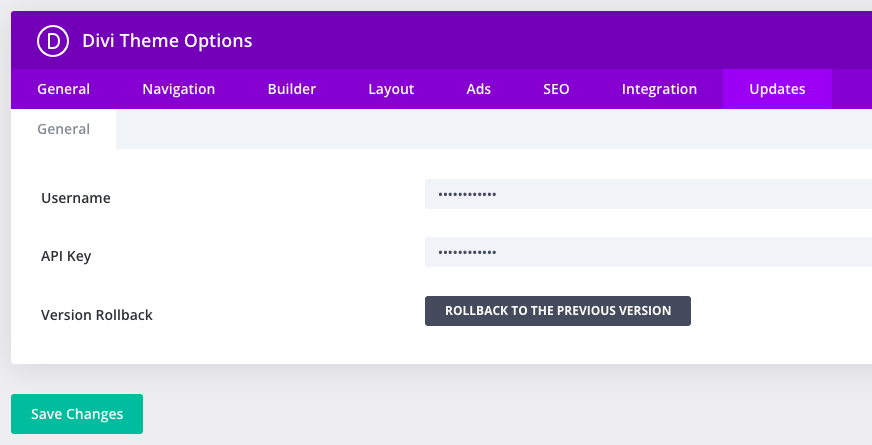
Task: Open the SEO settings tab
Action: (x=556, y=89)
